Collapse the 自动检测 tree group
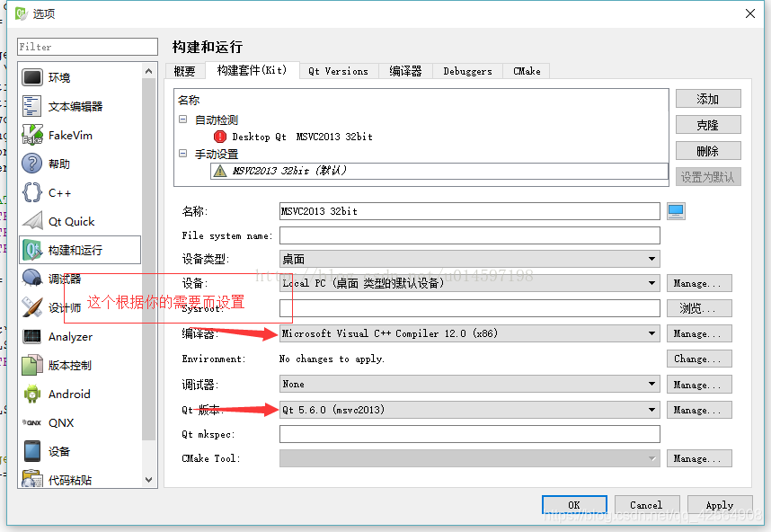 183,120
